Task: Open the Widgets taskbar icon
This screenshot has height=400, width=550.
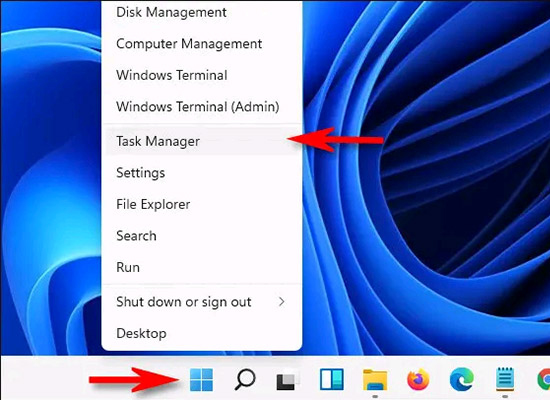Action: pyautogui.click(x=331, y=379)
